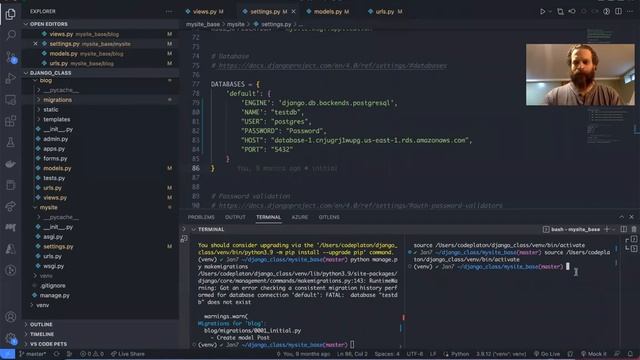Open Source Control view in activity bar
Image resolution: width=640 pixels, height=360 pixels.
click(x=11, y=57)
